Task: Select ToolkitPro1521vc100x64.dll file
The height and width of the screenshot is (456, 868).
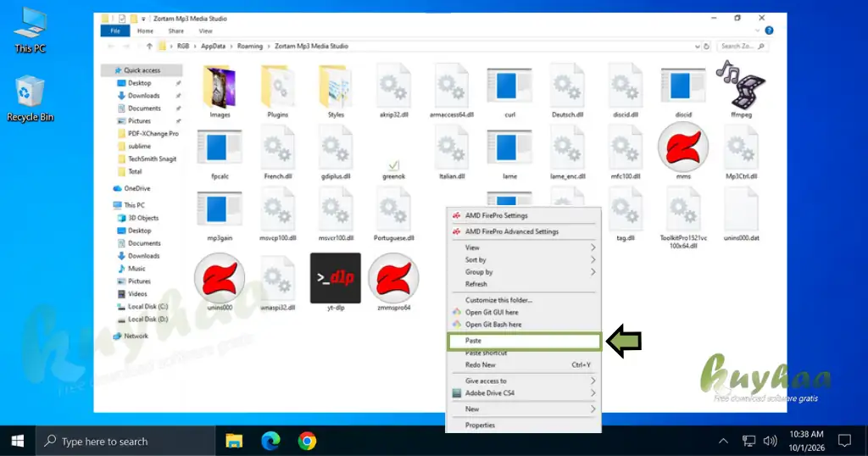Action: (x=683, y=217)
